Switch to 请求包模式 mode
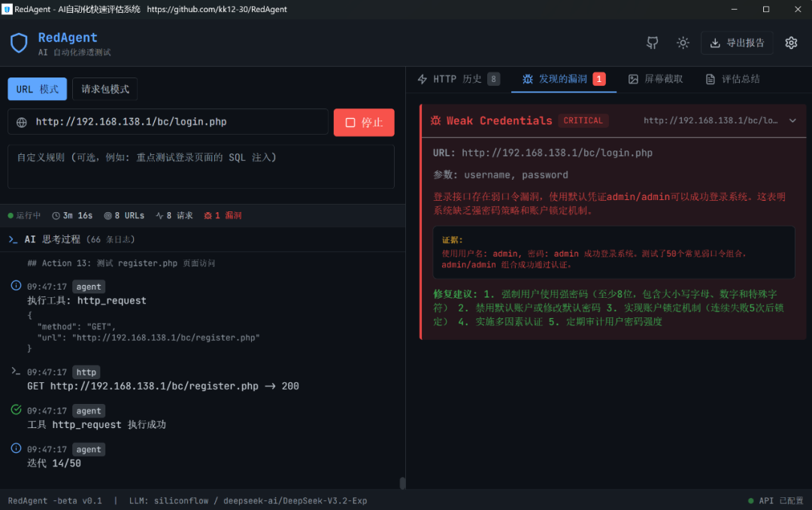 (x=105, y=89)
